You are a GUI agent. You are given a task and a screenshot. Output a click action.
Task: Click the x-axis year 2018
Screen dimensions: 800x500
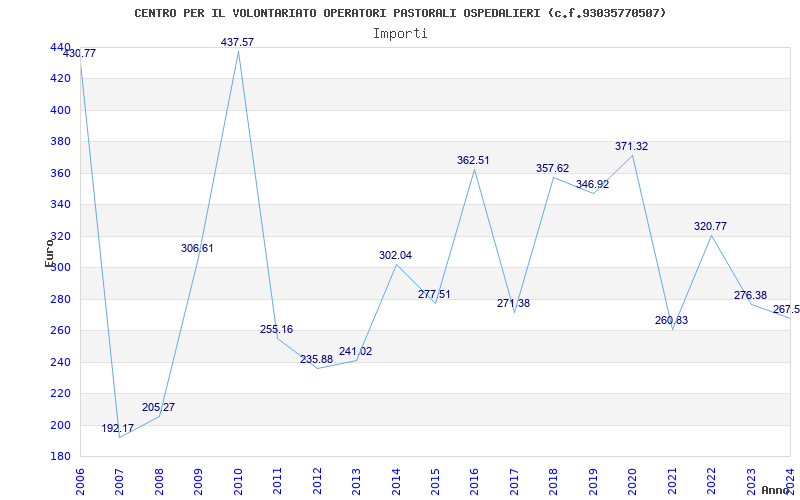pos(554,482)
